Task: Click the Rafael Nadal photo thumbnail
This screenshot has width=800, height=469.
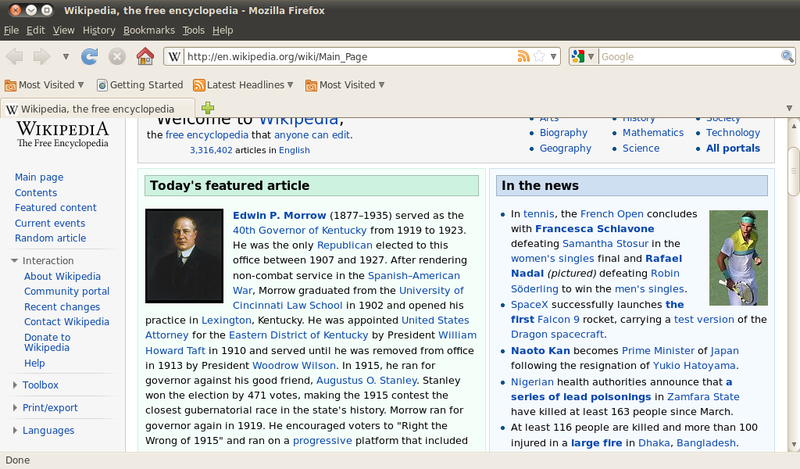Action: [738, 258]
